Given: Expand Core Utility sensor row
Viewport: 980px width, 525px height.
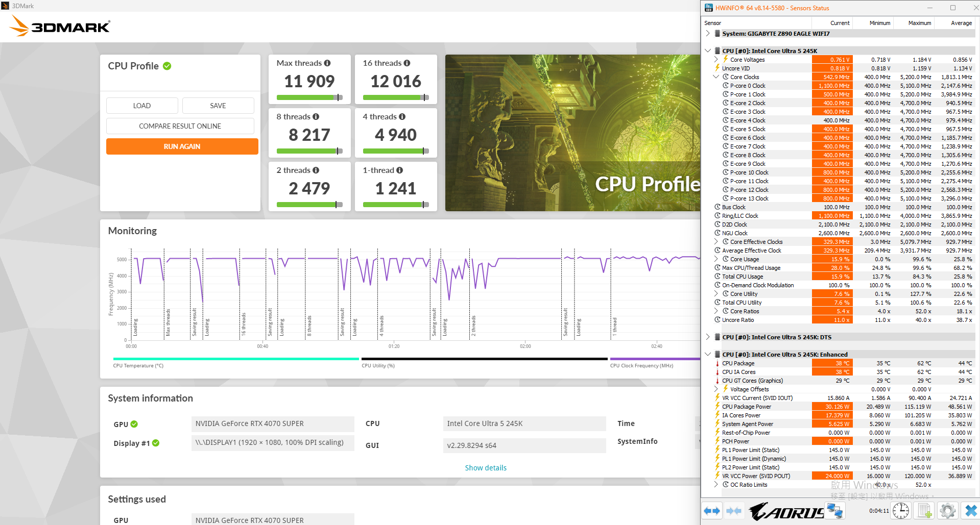Looking at the screenshot, I should pos(716,294).
